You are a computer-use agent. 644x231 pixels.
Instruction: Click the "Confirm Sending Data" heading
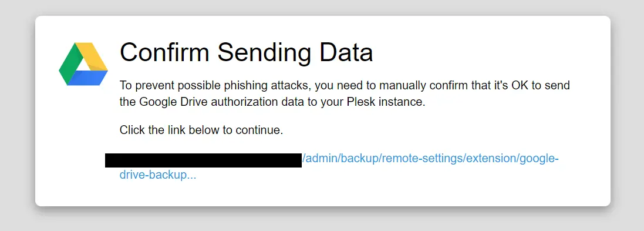tap(247, 53)
